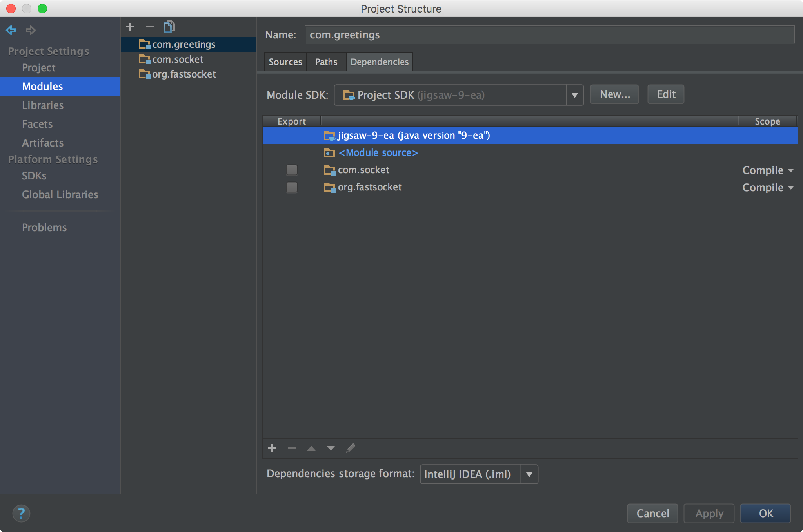Image resolution: width=803 pixels, height=532 pixels.
Task: Select <Module source> dependency row
Action: click(x=530, y=153)
